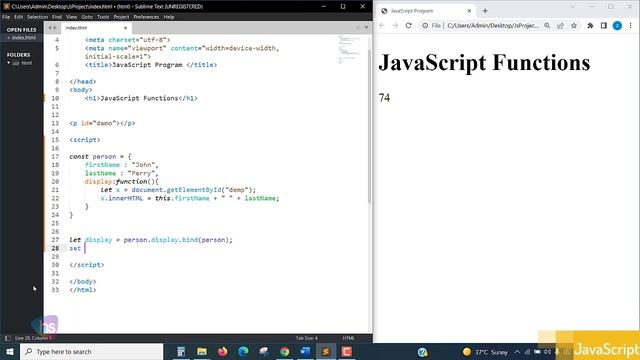The width and height of the screenshot is (640, 360).
Task: Open the Chrome extensions puzzle icon
Action: (590, 25)
